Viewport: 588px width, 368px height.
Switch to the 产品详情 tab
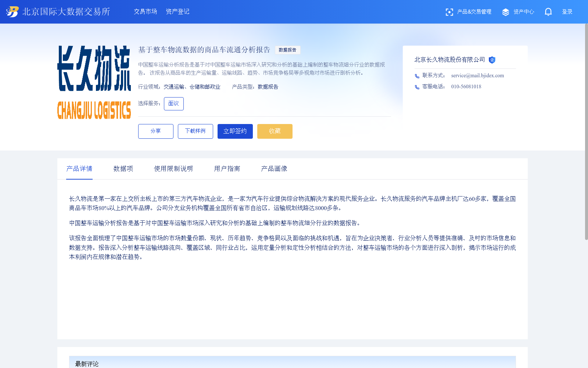click(x=79, y=169)
